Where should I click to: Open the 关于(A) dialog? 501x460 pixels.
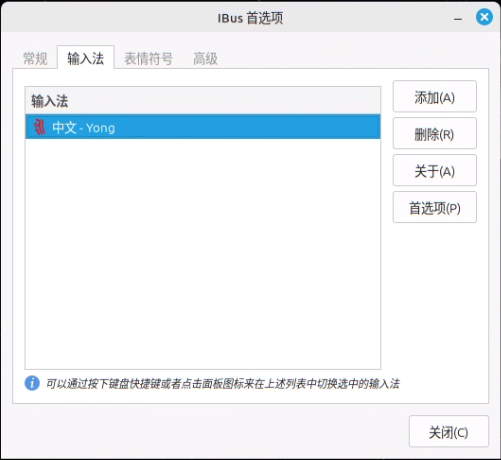pyautogui.click(x=434, y=170)
